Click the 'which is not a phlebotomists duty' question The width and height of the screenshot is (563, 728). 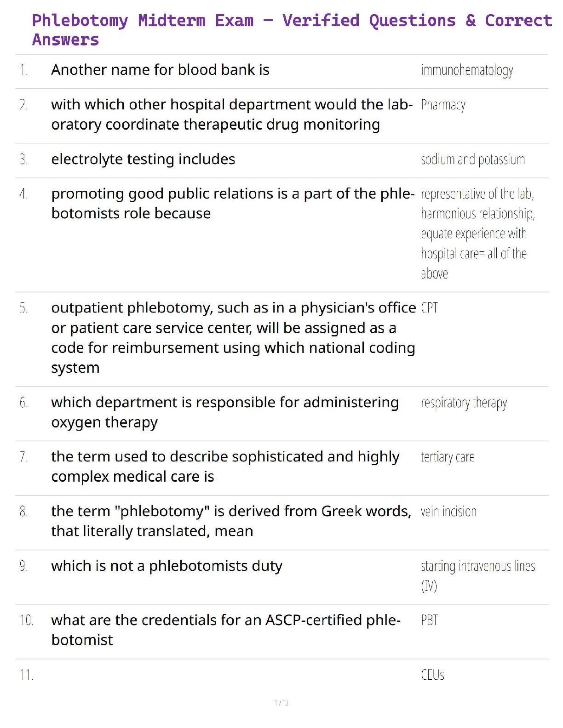[167, 566]
